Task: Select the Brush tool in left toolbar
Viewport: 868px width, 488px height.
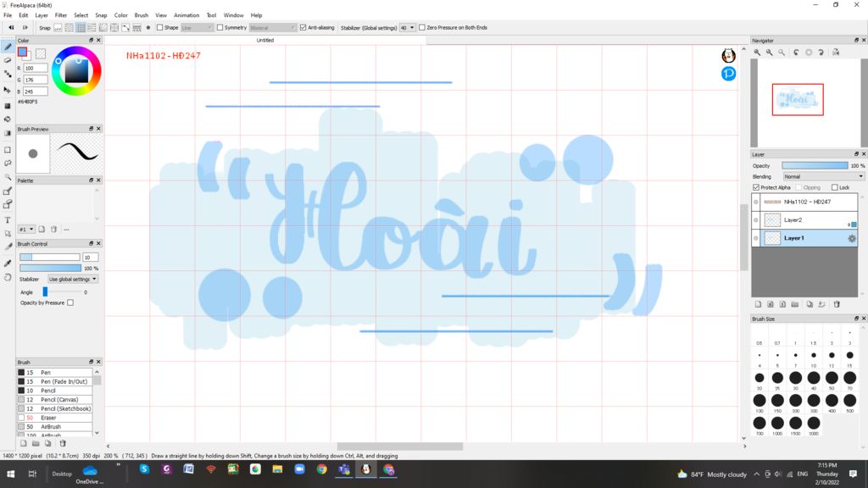Action: coord(8,47)
